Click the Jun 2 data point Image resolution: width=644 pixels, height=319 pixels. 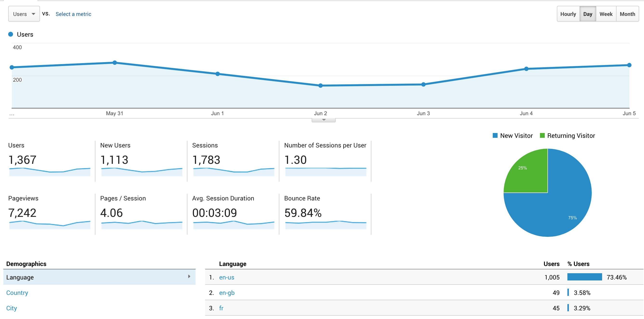pyautogui.click(x=321, y=86)
